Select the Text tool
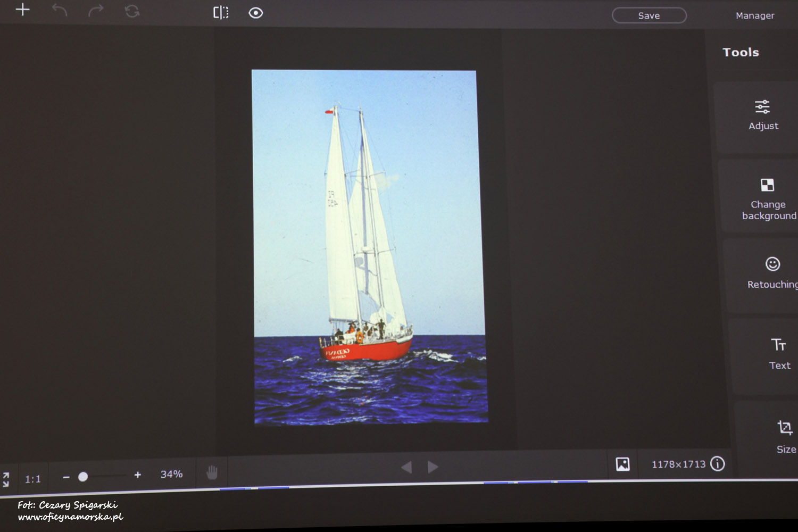Image resolution: width=798 pixels, height=532 pixels. click(779, 353)
